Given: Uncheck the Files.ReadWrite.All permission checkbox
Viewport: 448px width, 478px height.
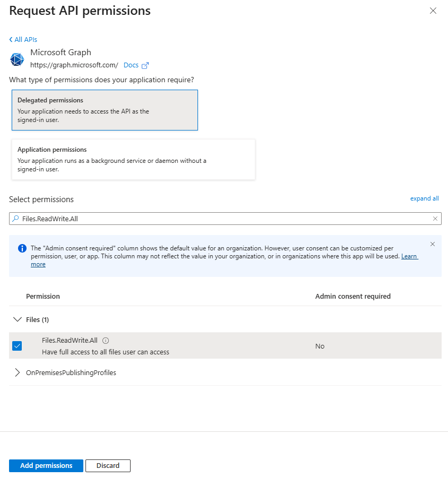Looking at the screenshot, I should click(17, 346).
